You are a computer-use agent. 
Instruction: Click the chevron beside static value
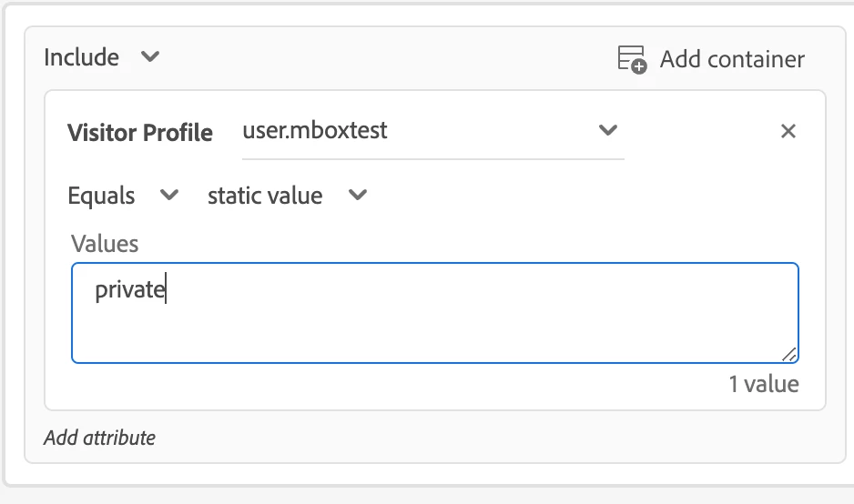[x=358, y=195]
